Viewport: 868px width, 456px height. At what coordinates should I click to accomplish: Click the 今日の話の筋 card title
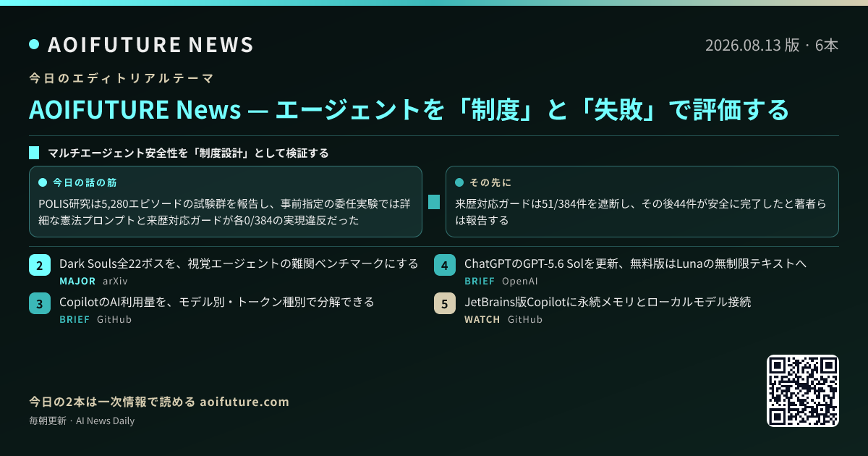84,182
